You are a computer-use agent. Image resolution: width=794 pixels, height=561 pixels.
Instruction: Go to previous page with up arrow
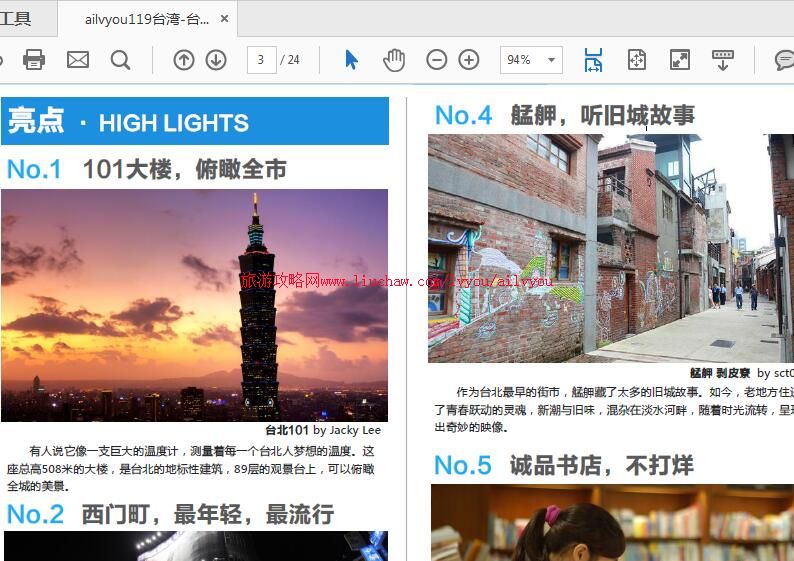(184, 60)
